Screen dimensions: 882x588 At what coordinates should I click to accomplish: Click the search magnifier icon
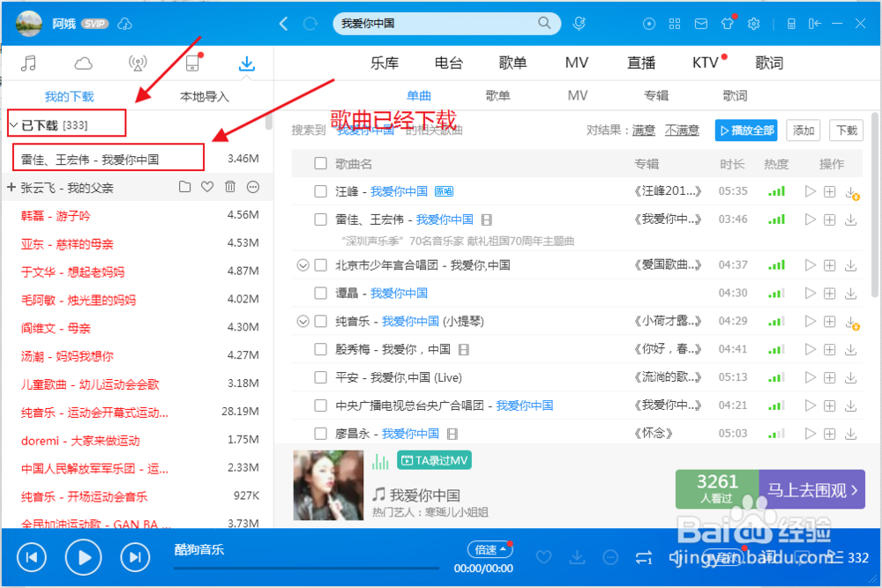tap(544, 23)
